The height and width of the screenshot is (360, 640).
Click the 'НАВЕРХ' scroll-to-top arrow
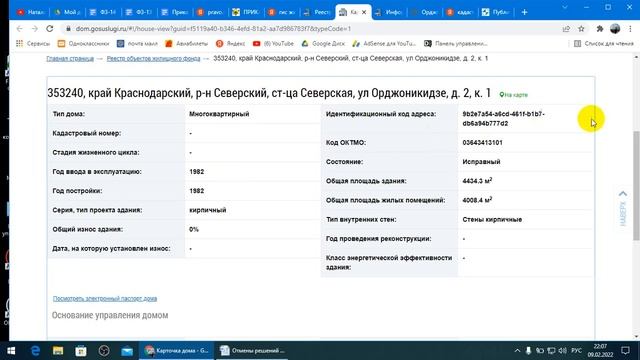pyautogui.click(x=623, y=208)
